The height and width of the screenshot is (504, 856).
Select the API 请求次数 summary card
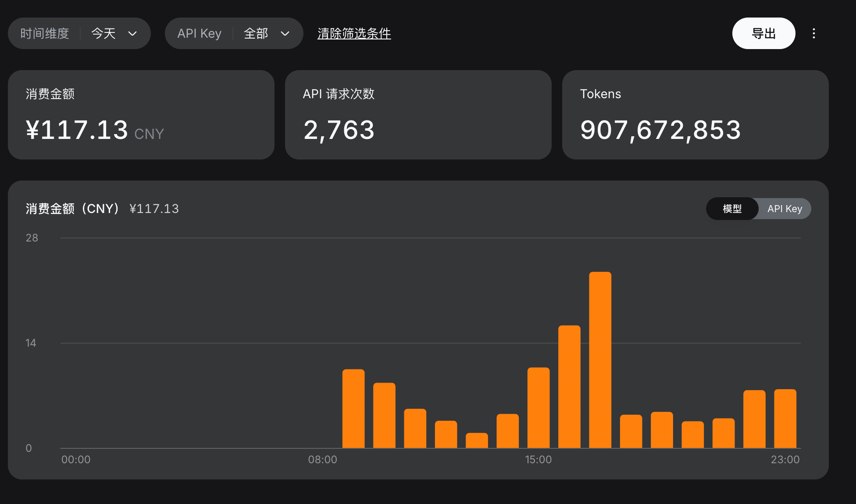click(418, 115)
